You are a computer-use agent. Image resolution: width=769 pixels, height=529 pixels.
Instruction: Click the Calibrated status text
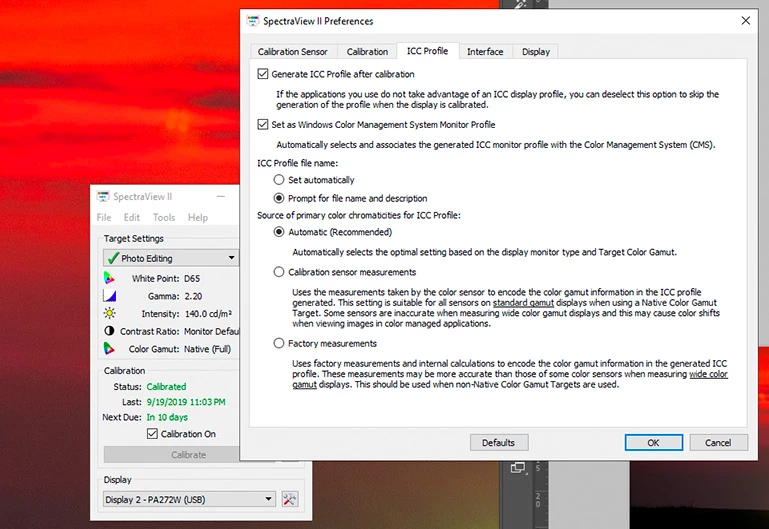(x=166, y=386)
